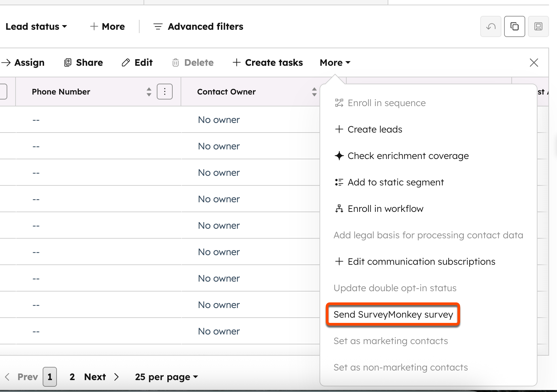Click the clone view icon top right
557x392 pixels.
[515, 26]
